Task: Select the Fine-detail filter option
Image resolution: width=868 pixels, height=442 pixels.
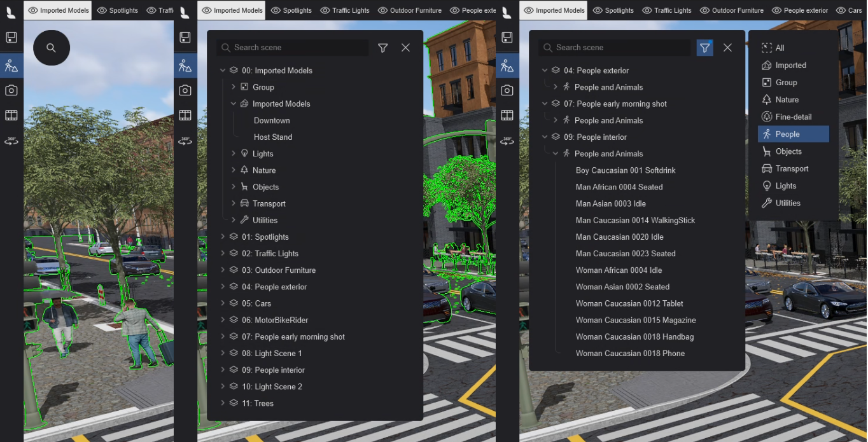Action: click(x=793, y=117)
